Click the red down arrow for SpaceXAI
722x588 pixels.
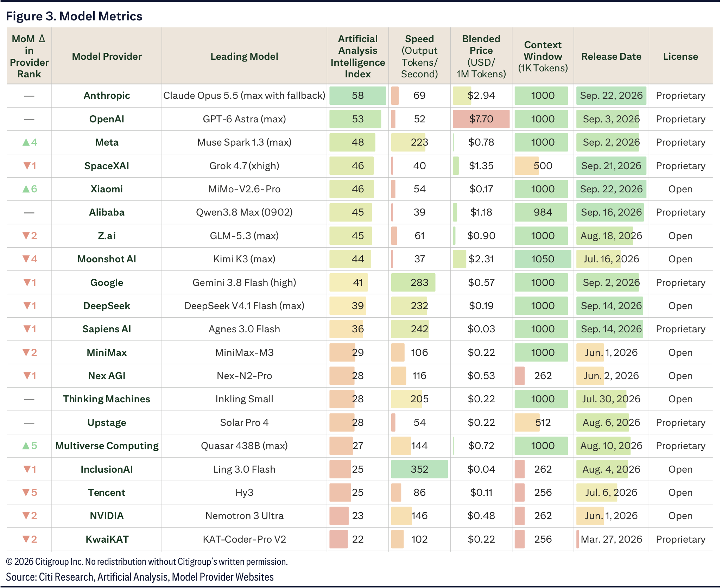click(30, 166)
